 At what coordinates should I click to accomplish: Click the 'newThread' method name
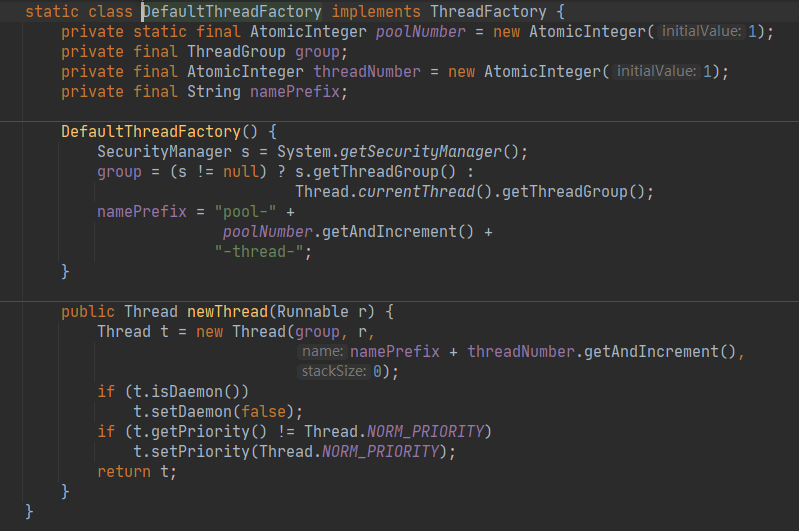click(228, 311)
